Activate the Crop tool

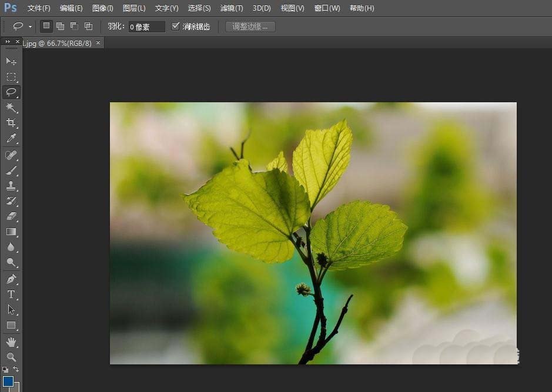(x=11, y=123)
